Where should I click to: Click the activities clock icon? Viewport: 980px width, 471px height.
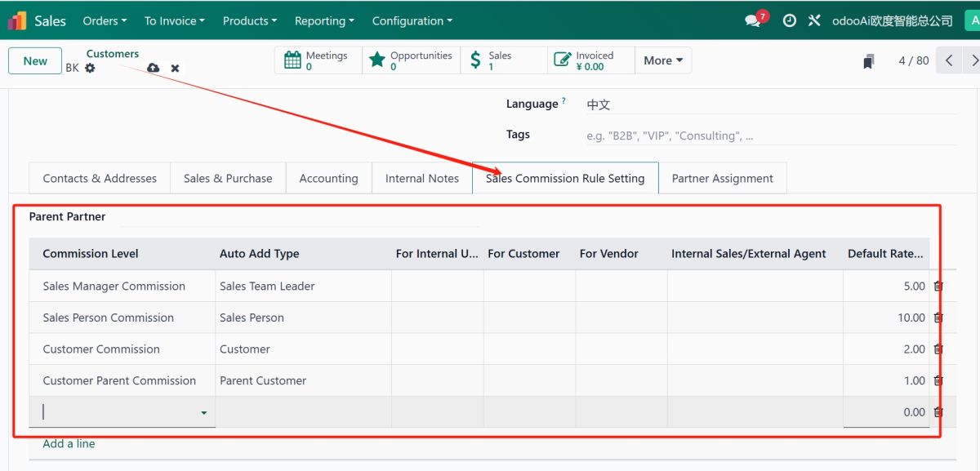pos(789,21)
